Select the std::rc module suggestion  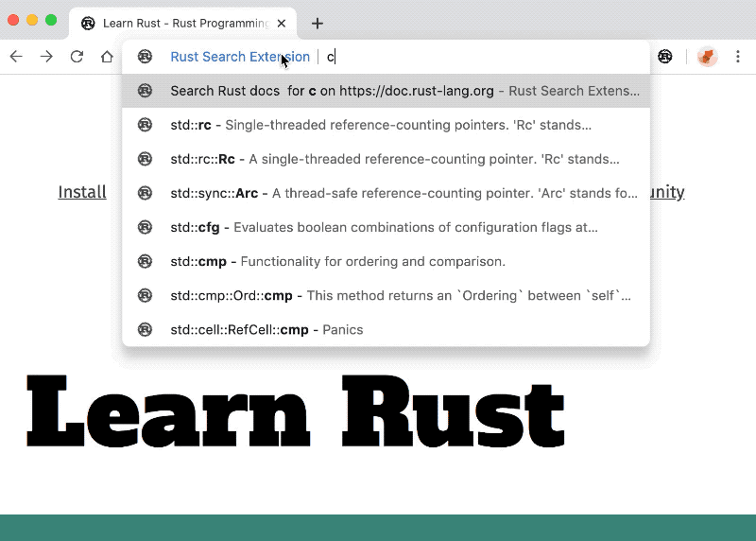pyautogui.click(x=386, y=125)
